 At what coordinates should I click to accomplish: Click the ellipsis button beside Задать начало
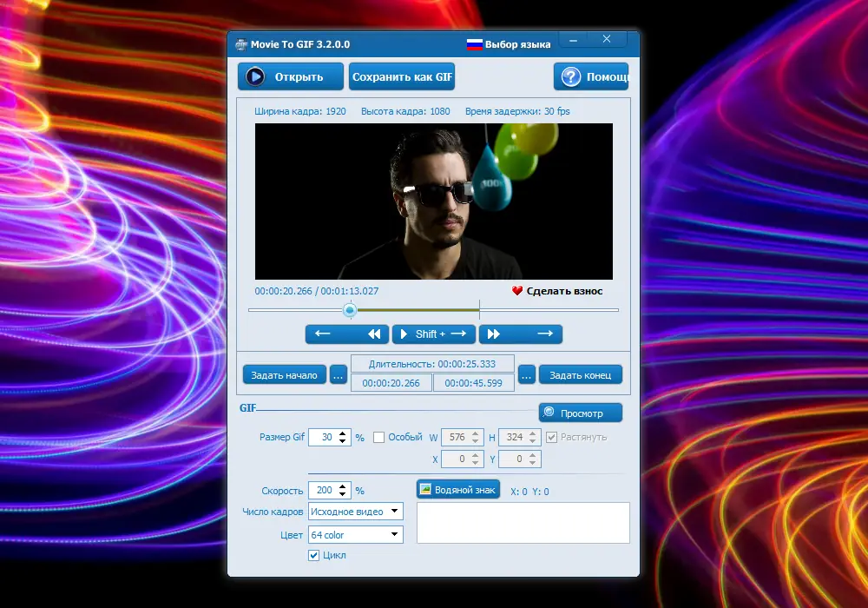[x=339, y=375]
